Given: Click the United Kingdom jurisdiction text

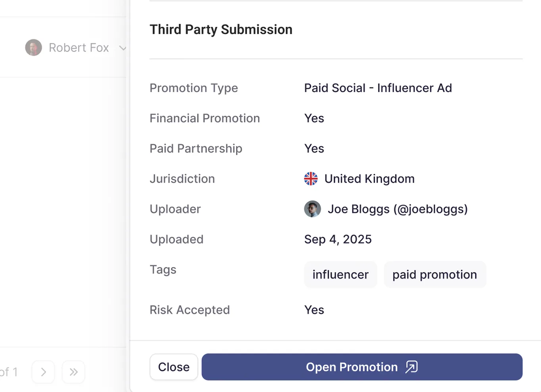Looking at the screenshot, I should pyautogui.click(x=369, y=179).
